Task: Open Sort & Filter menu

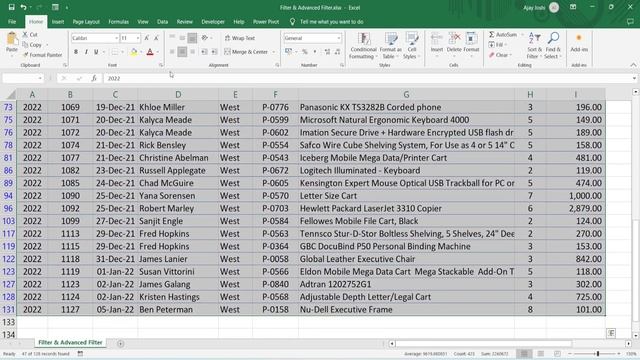Action: [534, 46]
